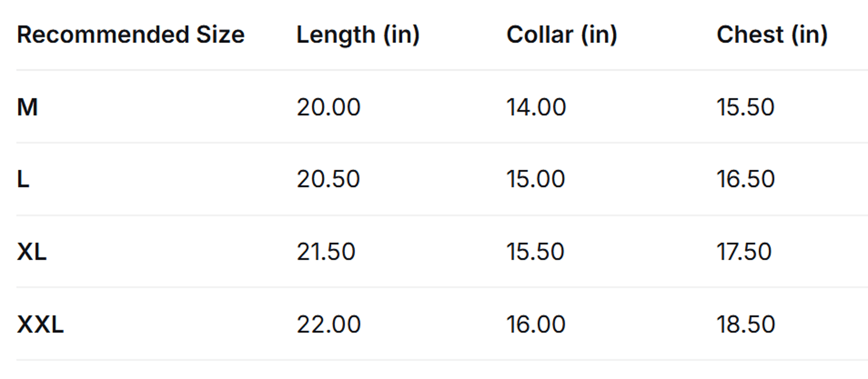
Task: Click the 17.50 chest value
Action: pyautogui.click(x=744, y=252)
